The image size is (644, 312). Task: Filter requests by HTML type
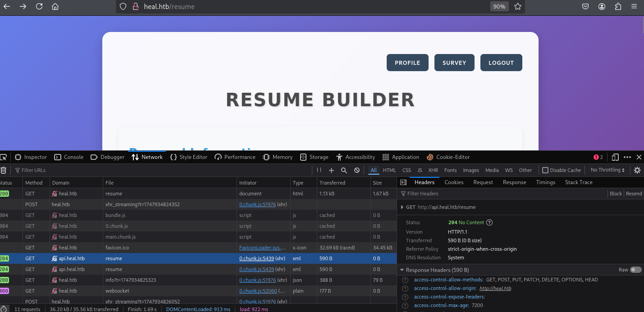pyautogui.click(x=389, y=170)
